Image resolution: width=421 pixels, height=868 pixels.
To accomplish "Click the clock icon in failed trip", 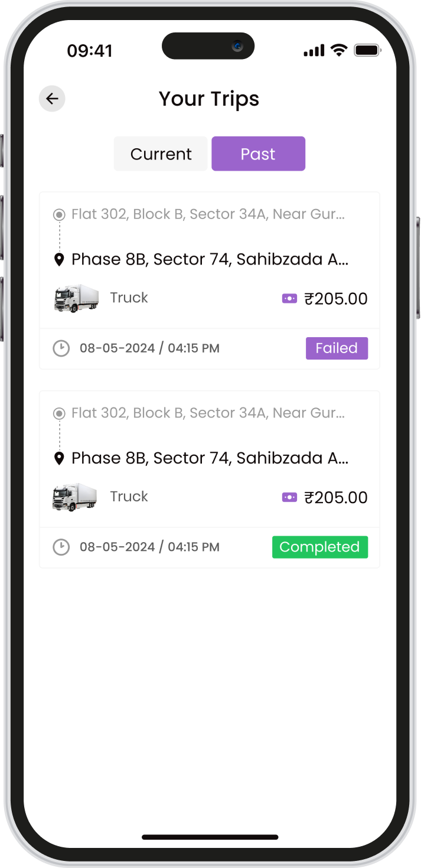I will [61, 348].
